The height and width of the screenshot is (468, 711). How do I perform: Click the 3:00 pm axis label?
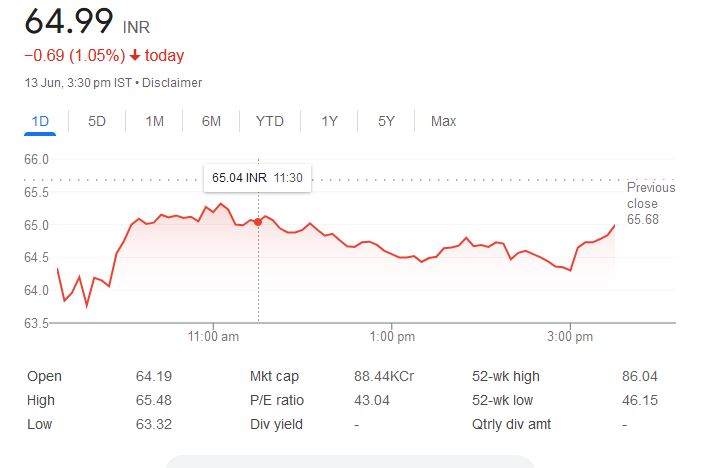tap(571, 336)
